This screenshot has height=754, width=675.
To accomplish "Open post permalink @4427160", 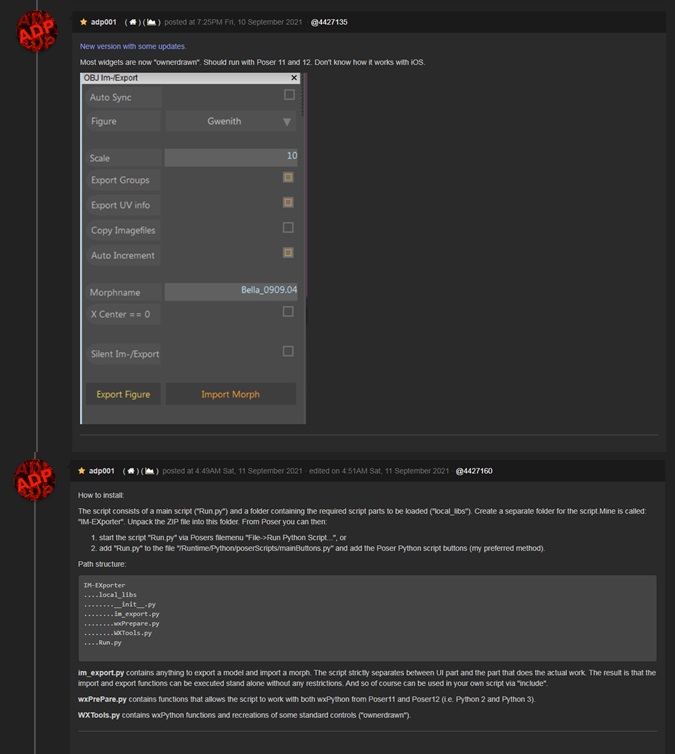I will click(x=474, y=471).
